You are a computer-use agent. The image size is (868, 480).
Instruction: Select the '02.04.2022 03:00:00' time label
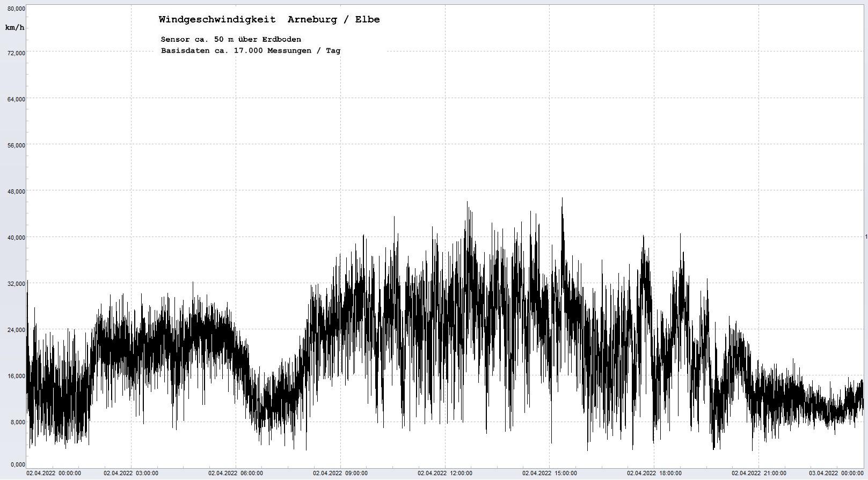(x=131, y=474)
